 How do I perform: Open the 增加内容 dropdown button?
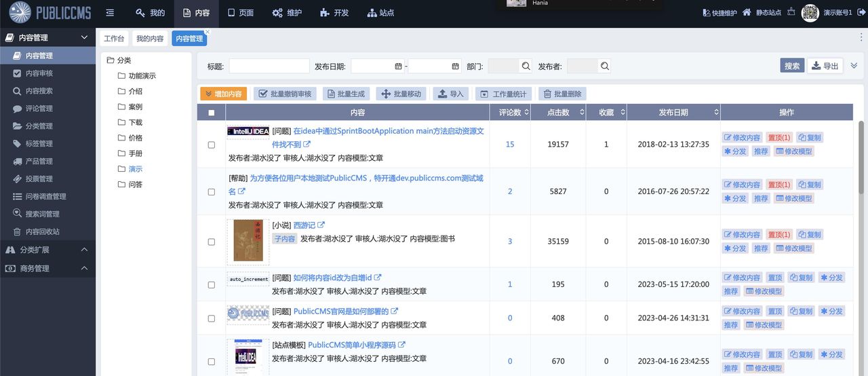224,94
